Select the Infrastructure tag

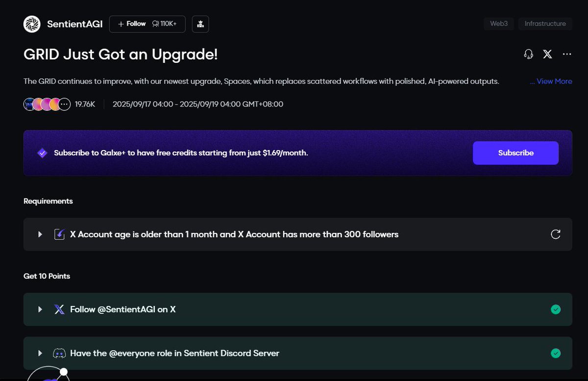(545, 24)
